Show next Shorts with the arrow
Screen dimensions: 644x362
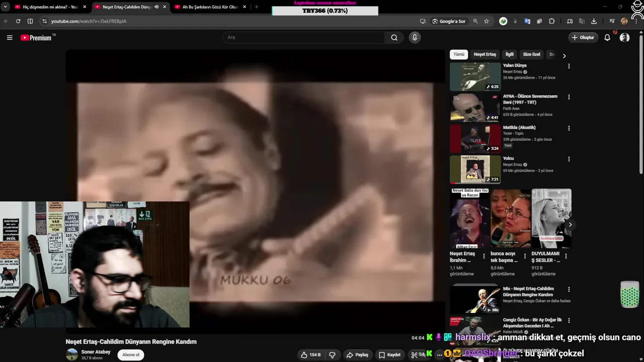(570, 224)
